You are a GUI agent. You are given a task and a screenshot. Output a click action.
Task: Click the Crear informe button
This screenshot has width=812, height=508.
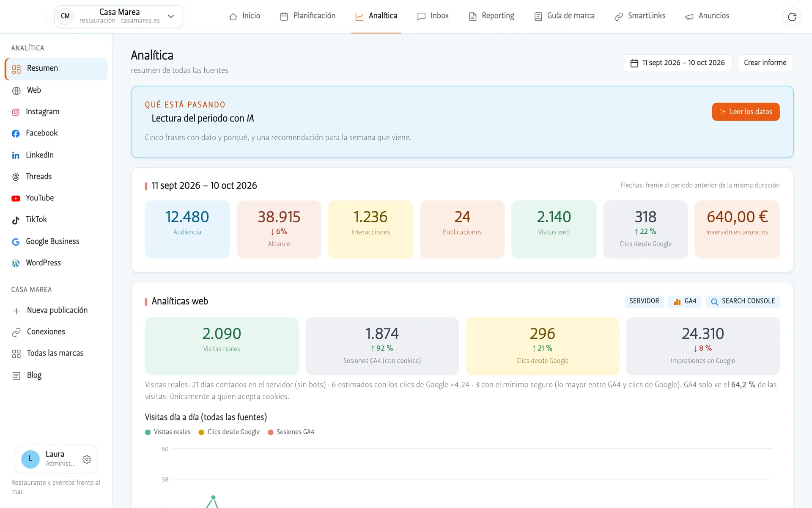tap(765, 63)
